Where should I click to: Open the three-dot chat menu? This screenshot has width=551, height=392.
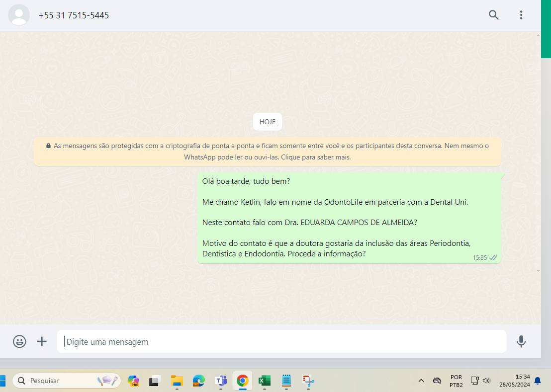tap(521, 15)
